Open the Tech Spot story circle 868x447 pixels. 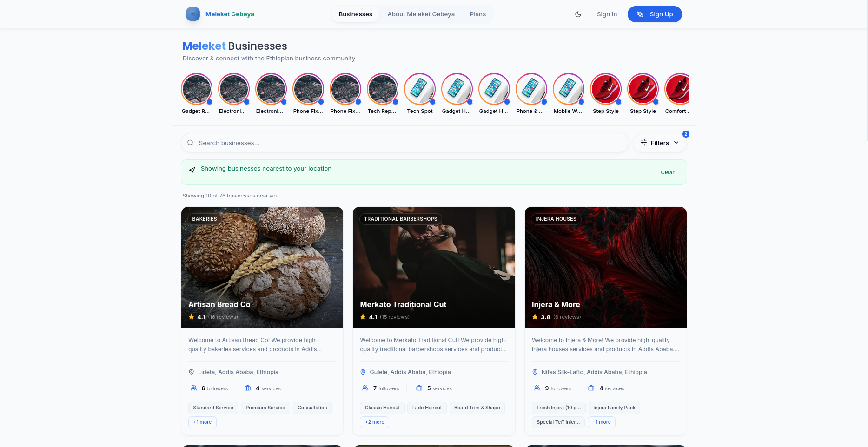point(420,89)
